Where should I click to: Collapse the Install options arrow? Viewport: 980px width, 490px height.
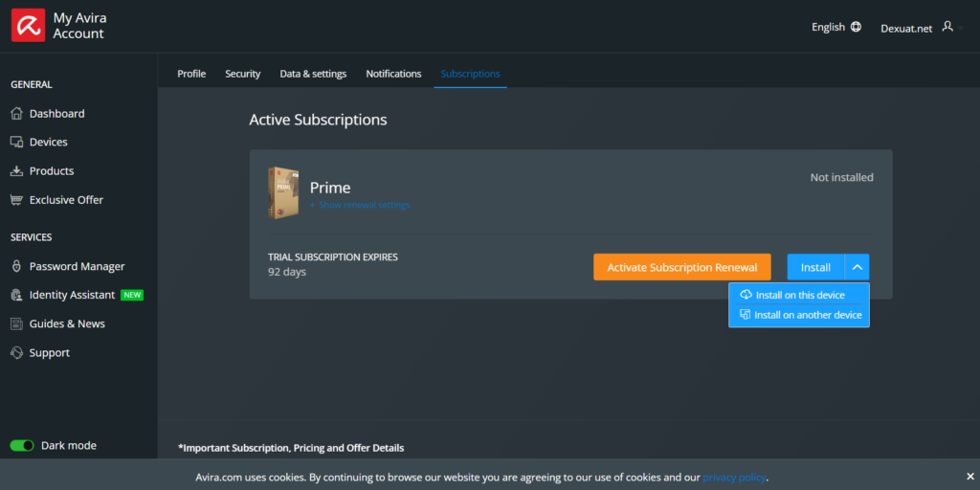pos(857,267)
